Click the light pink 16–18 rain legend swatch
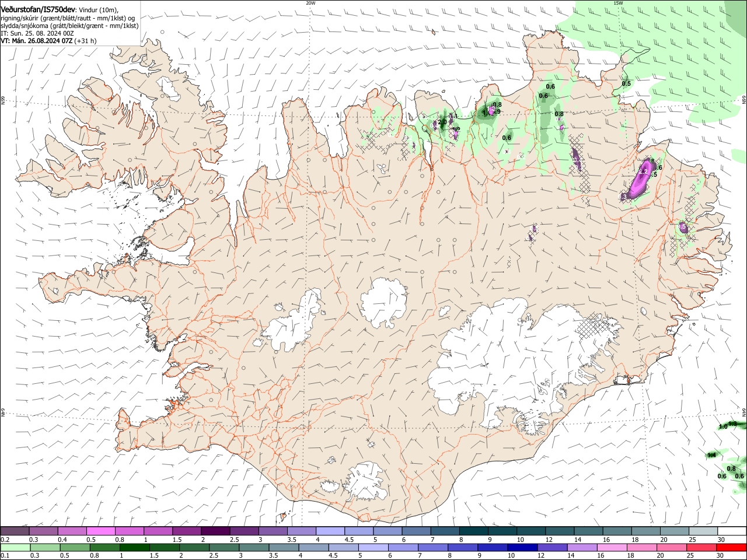 [x=612, y=548]
